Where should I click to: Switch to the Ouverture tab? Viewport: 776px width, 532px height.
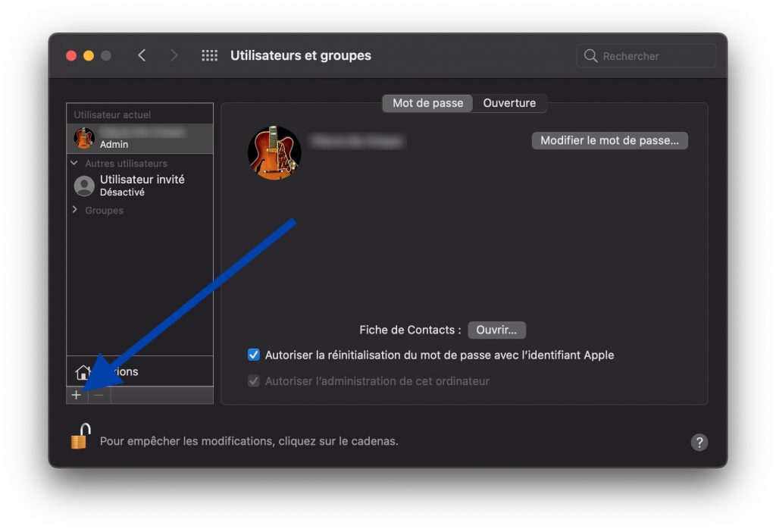pyautogui.click(x=509, y=103)
